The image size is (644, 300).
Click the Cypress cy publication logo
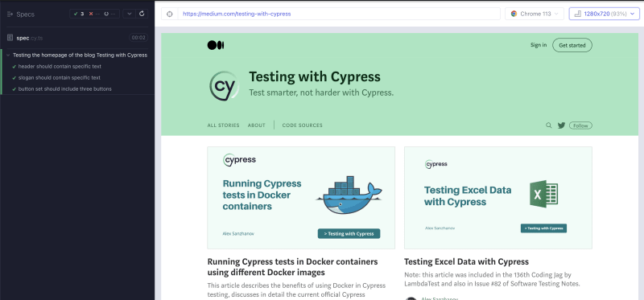click(x=225, y=86)
